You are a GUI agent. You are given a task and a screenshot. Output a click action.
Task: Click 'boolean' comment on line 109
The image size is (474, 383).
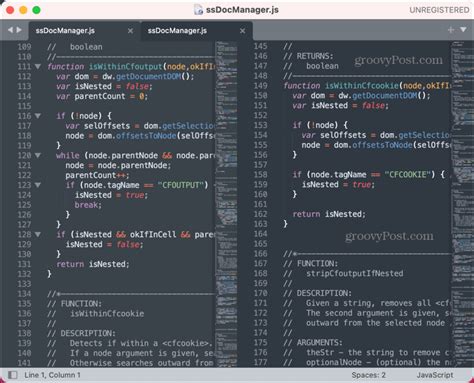pyautogui.click(x=86, y=47)
